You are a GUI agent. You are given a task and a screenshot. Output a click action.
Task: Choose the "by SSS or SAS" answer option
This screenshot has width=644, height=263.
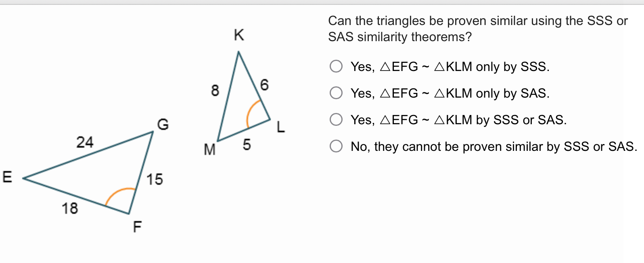[x=336, y=119]
